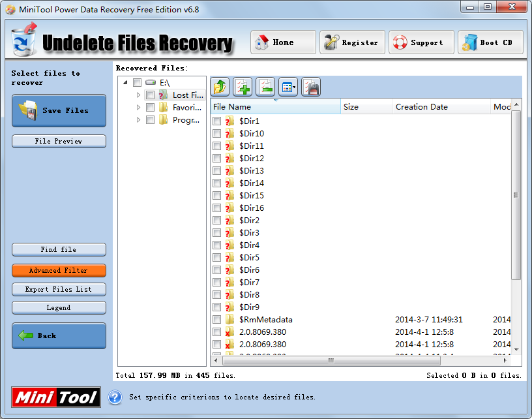This screenshot has height=419, width=532.
Task: Tick the checkbox for $Dir10
Action: (217, 133)
